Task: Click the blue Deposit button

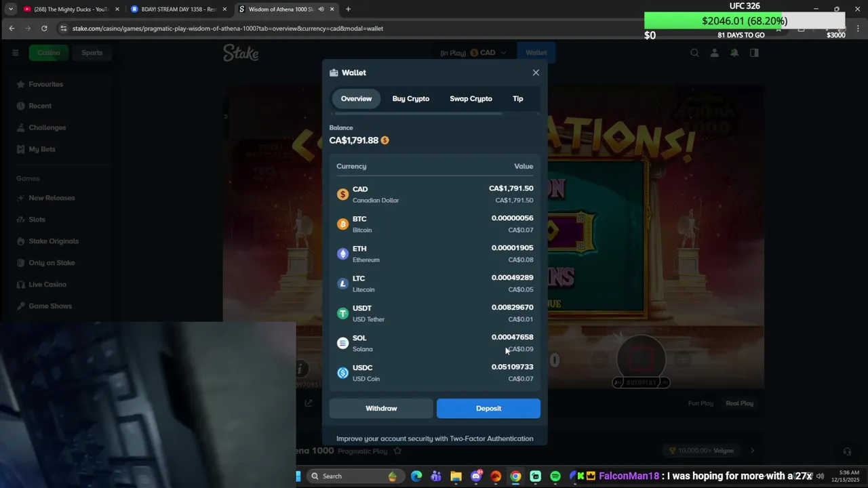Action: (x=488, y=408)
